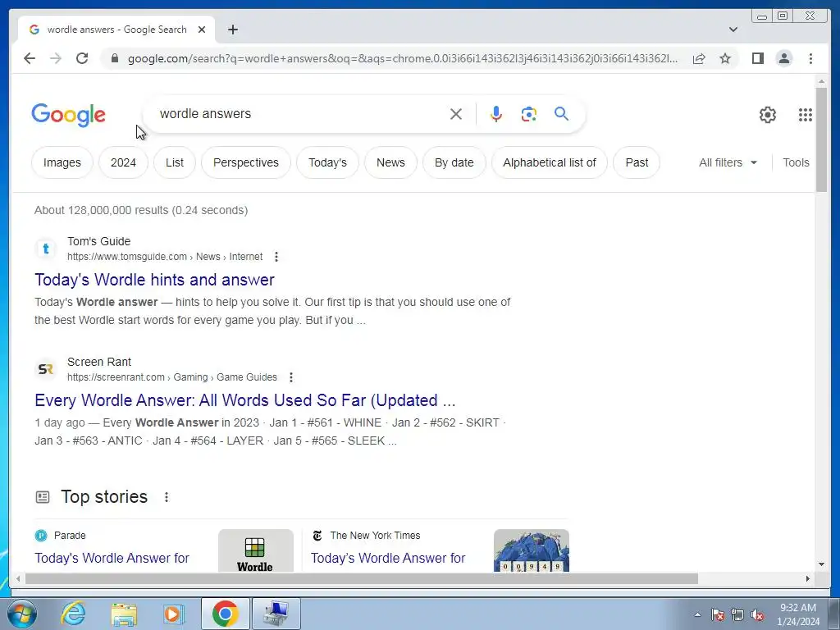Go to the Google homepage logo
Viewport: 840px width, 630px height.
click(69, 115)
